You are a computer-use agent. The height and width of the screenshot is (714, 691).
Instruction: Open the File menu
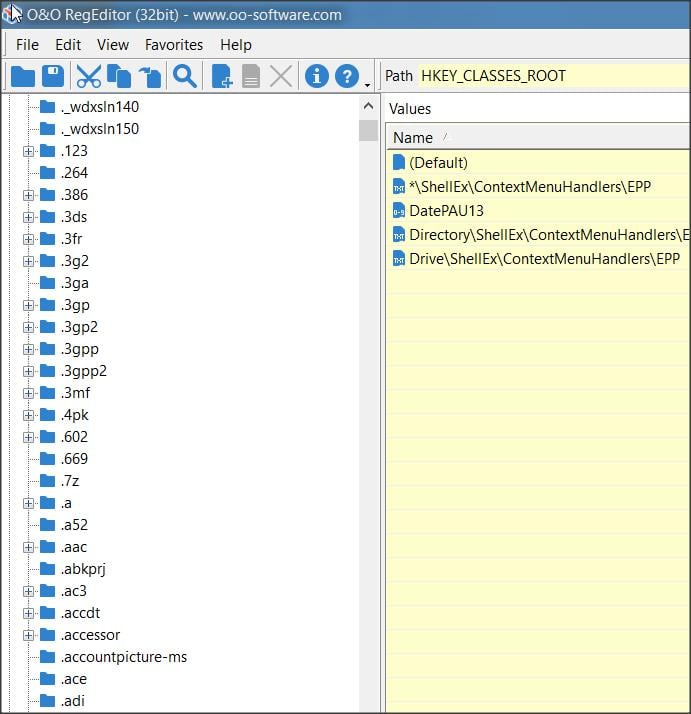27,45
